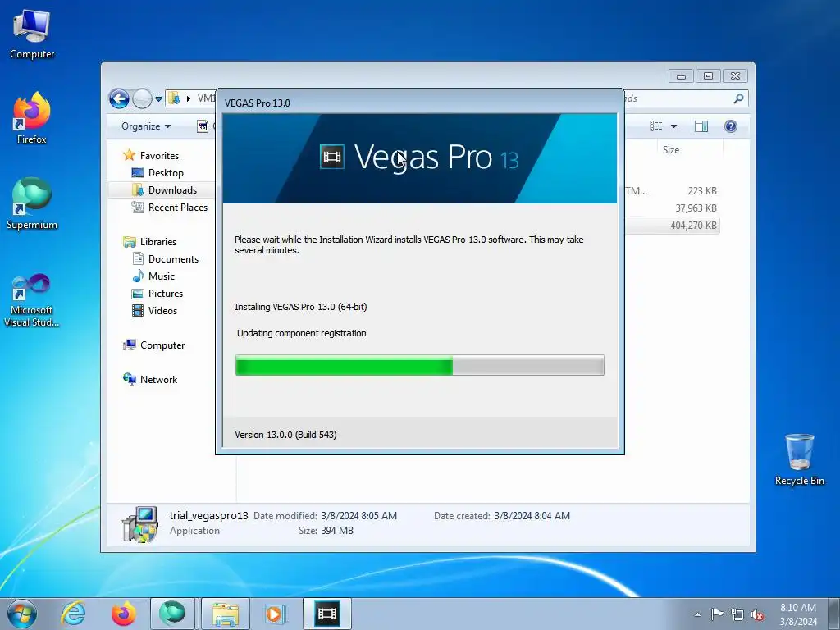Open Microsoft Visual Studio desktop shortcut
This screenshot has width=840, height=630.
coord(32,300)
